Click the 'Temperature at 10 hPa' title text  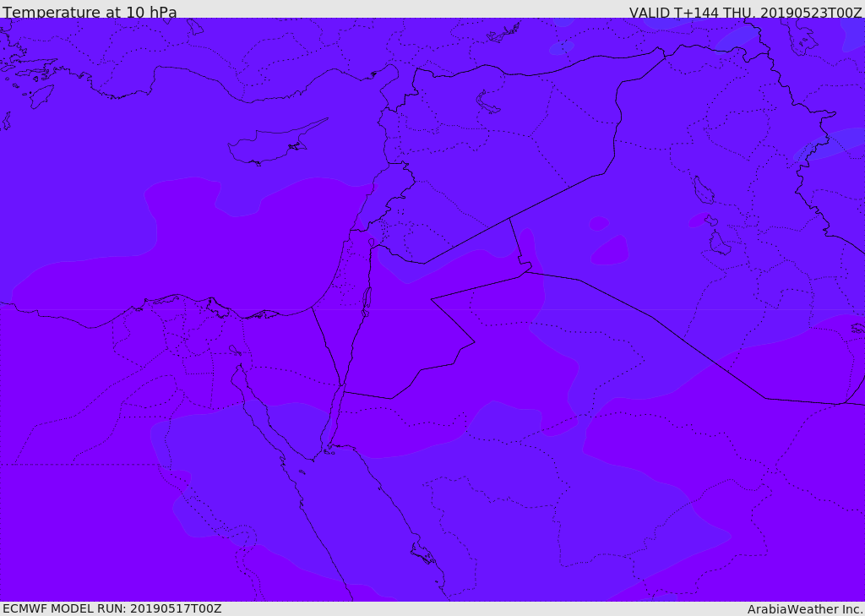[x=90, y=12]
